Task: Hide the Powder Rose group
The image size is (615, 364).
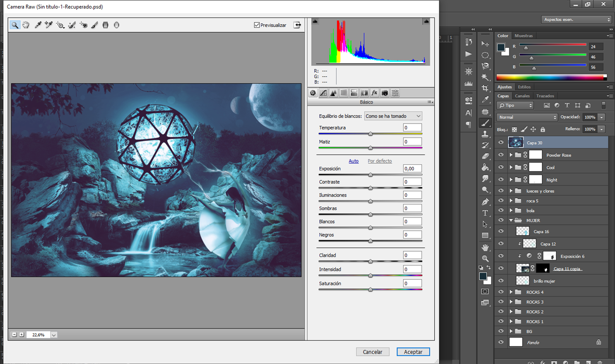Action: pyautogui.click(x=501, y=155)
